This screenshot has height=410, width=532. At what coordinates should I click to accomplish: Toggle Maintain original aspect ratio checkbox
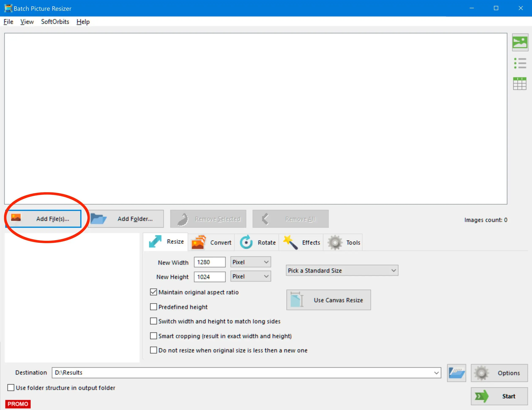pos(154,292)
